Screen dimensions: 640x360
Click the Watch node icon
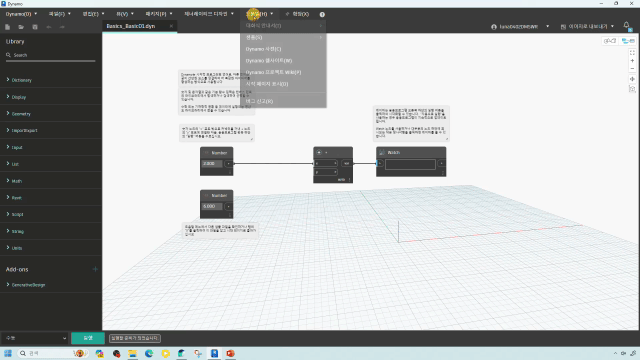coord(382,152)
